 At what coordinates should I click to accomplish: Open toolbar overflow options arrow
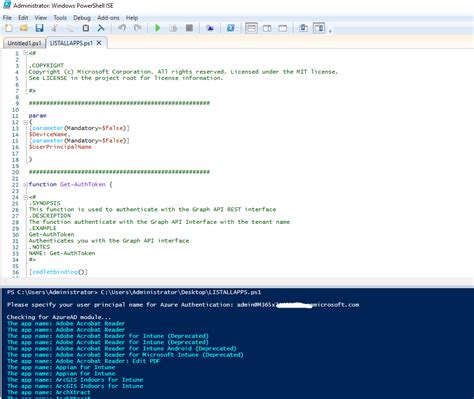pos(330,31)
